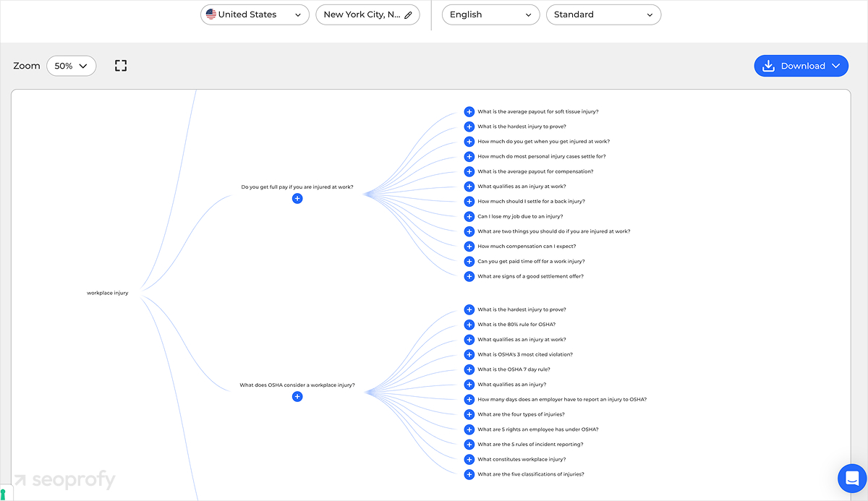868x501 pixels.
Task: Open the chat support widget
Action: [x=851, y=478]
